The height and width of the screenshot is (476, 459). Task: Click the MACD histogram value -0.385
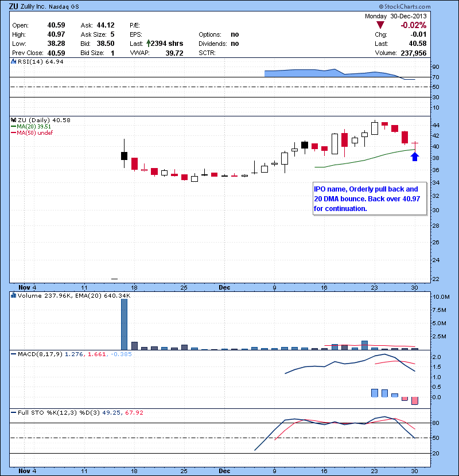pyautogui.click(x=121, y=354)
